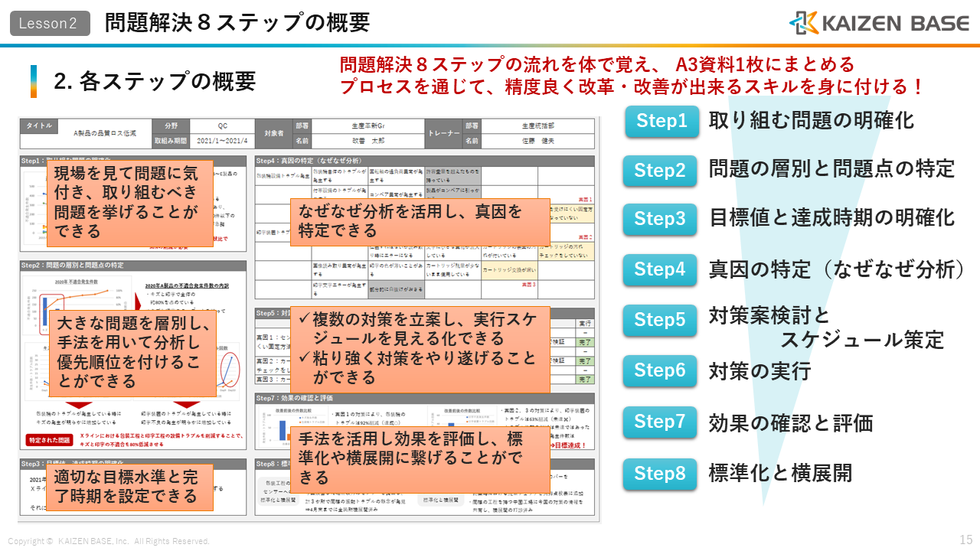The width and height of the screenshot is (980, 551).
Task: Click the KAIZEN BASE logo icon
Action: [803, 23]
